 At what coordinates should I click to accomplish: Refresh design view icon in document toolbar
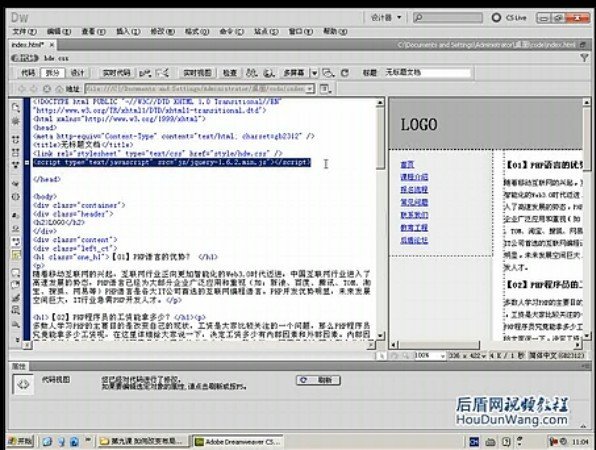point(345,73)
